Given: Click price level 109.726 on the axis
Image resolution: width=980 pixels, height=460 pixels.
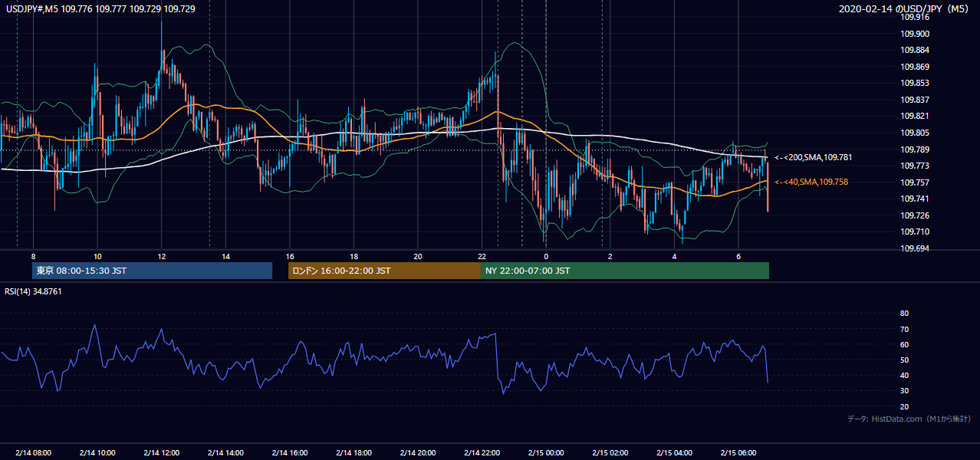Looking at the screenshot, I should [914, 215].
